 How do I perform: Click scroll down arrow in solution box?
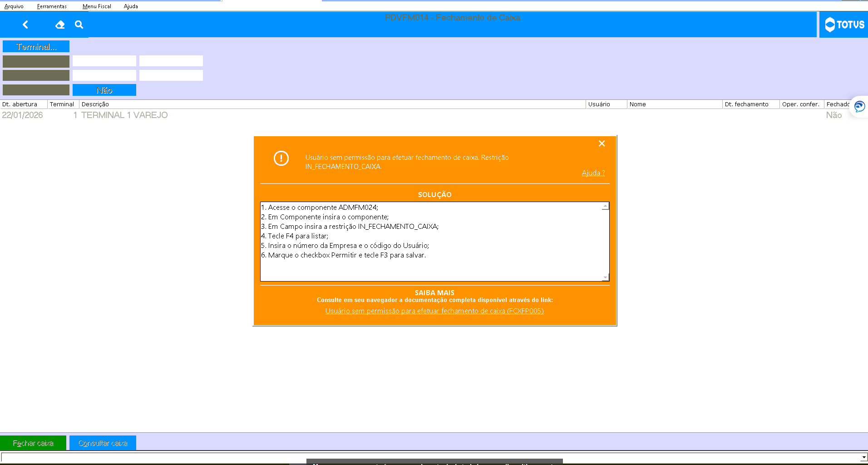(605, 277)
